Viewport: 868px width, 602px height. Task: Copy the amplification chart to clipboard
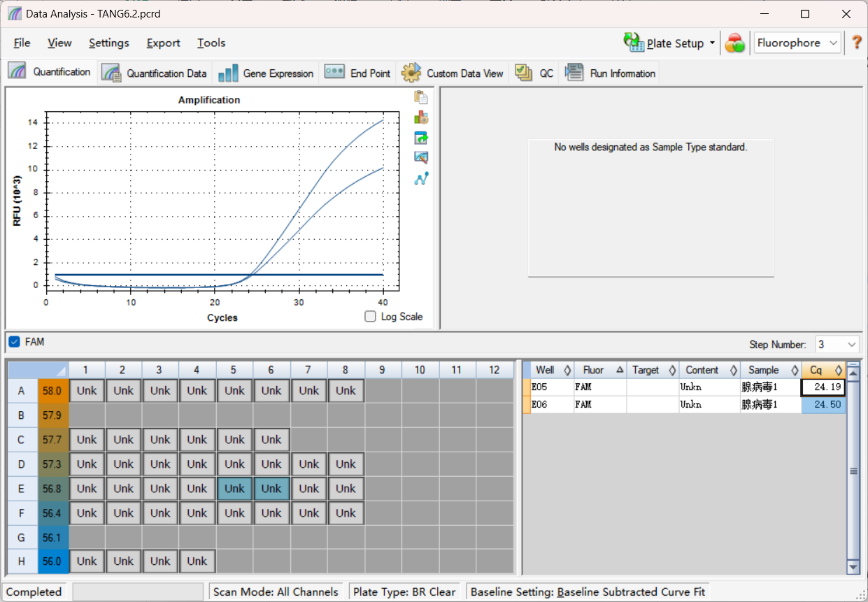click(421, 97)
